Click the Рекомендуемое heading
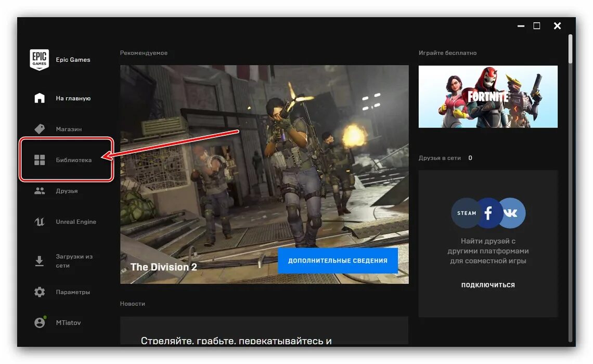 pos(144,53)
